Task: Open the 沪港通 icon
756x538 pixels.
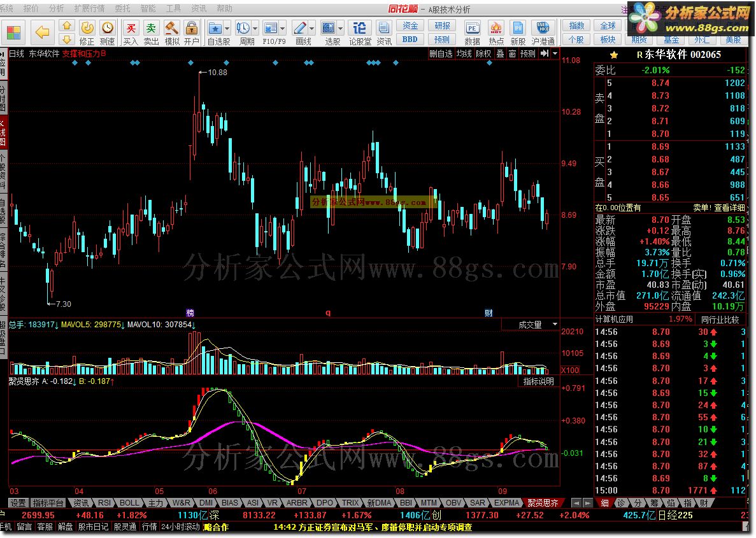Action: (543, 32)
